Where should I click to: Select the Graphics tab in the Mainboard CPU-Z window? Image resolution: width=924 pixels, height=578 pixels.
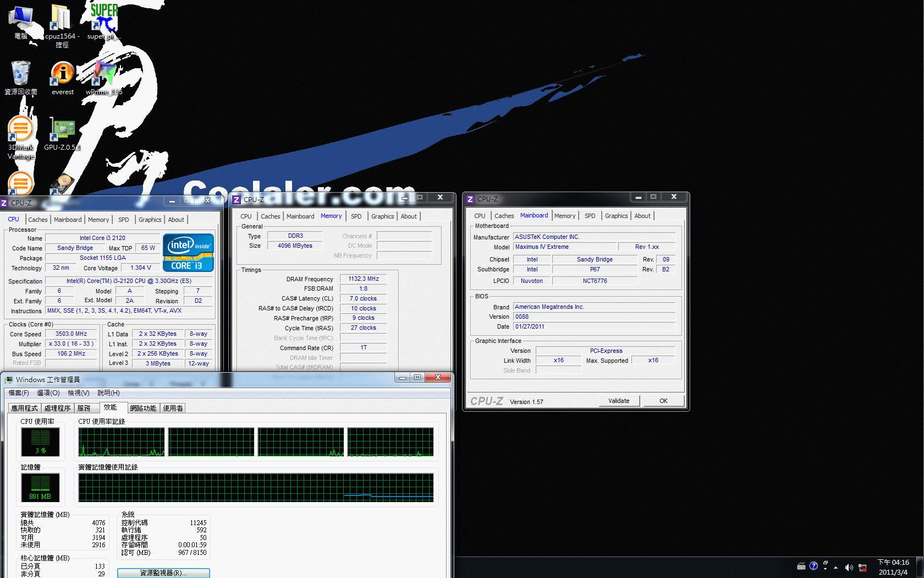coord(616,216)
